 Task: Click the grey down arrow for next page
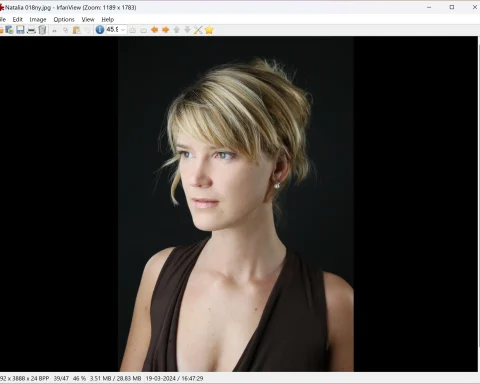[188, 30]
